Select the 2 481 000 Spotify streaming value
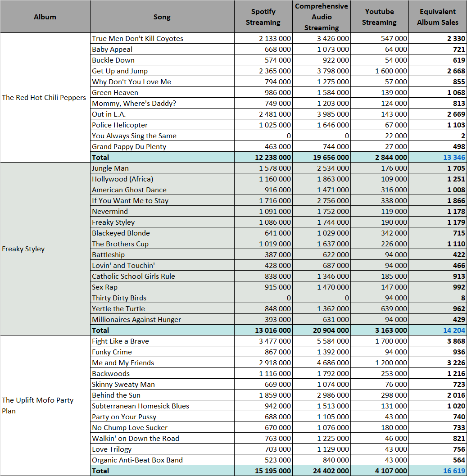Screen dimensions: 467x476 pyautogui.click(x=263, y=114)
